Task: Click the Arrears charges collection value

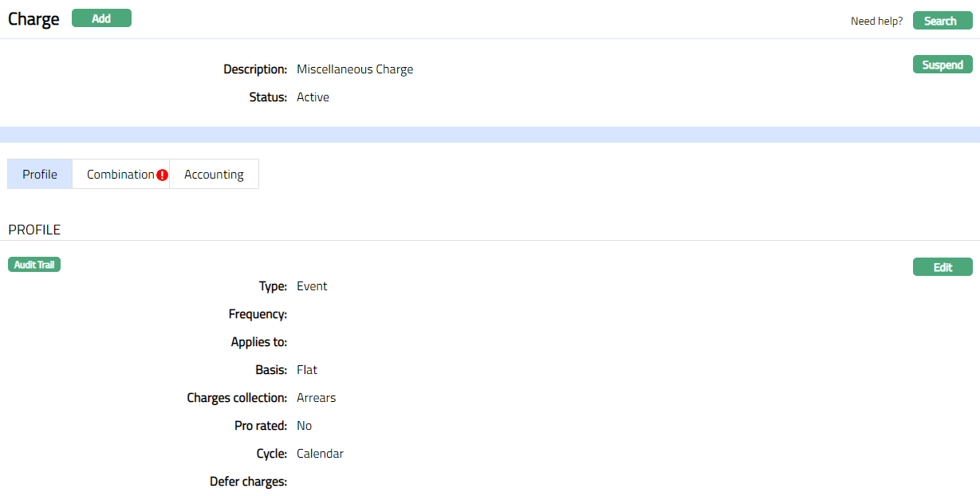Action: (316, 398)
